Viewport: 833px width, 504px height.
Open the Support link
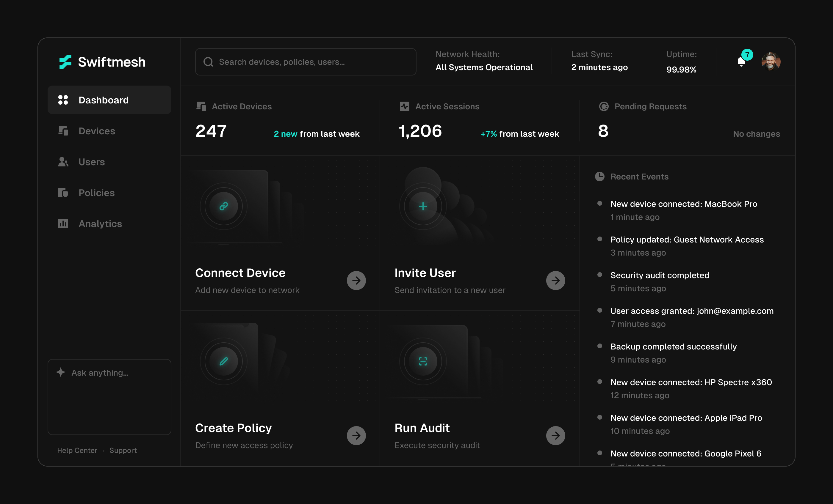tap(123, 450)
